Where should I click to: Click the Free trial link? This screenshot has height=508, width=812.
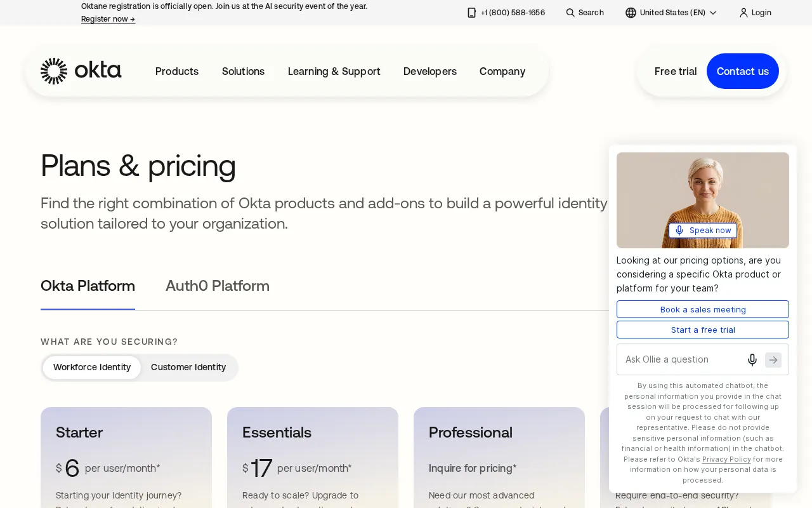[x=676, y=71]
